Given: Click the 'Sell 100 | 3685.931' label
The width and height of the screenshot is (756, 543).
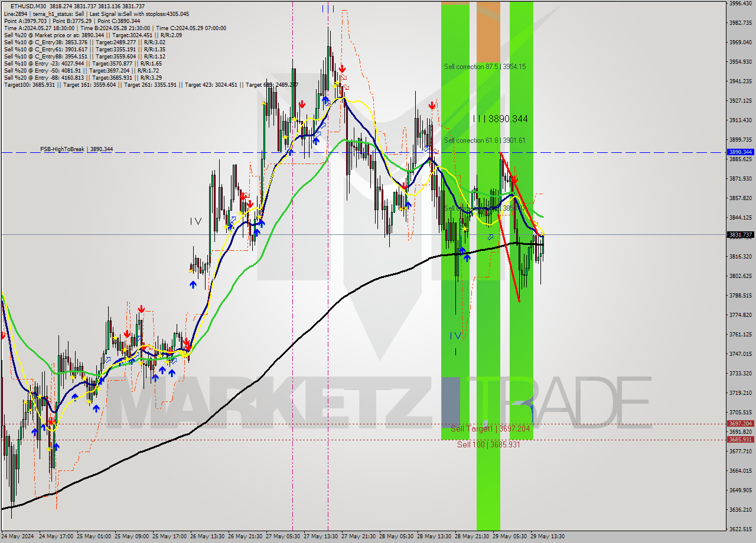Looking at the screenshot, I should tap(488, 444).
